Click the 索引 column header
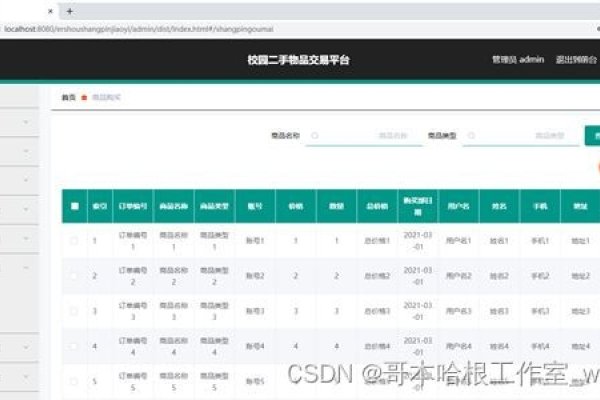Image resolution: width=600 pixels, height=400 pixels. [x=100, y=206]
